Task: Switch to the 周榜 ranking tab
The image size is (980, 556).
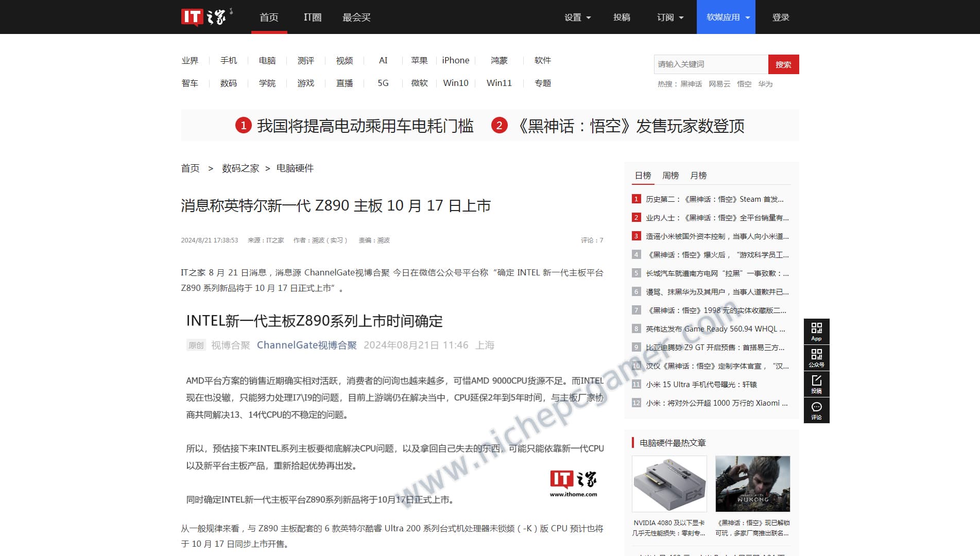Action: pos(670,176)
